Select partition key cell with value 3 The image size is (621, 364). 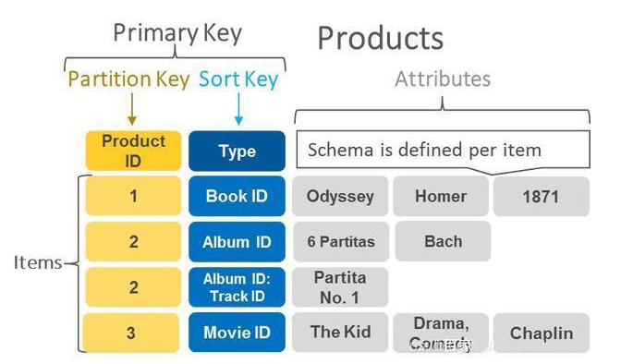(131, 333)
